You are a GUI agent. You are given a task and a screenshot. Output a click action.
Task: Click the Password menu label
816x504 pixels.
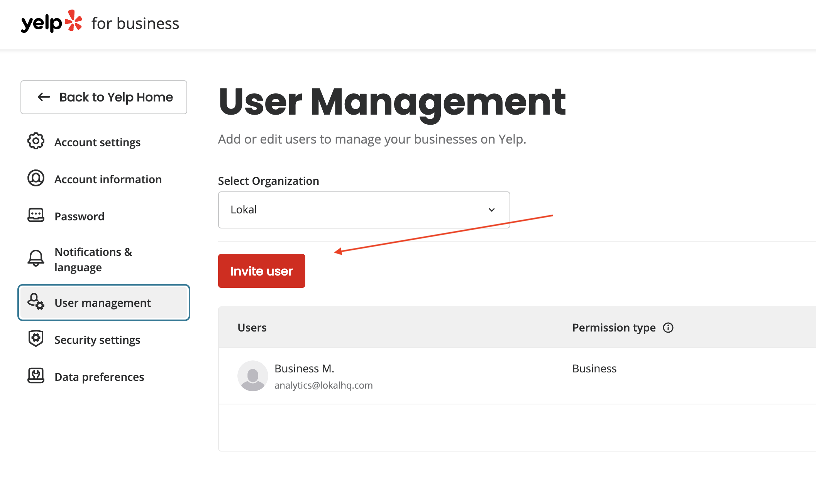point(80,216)
